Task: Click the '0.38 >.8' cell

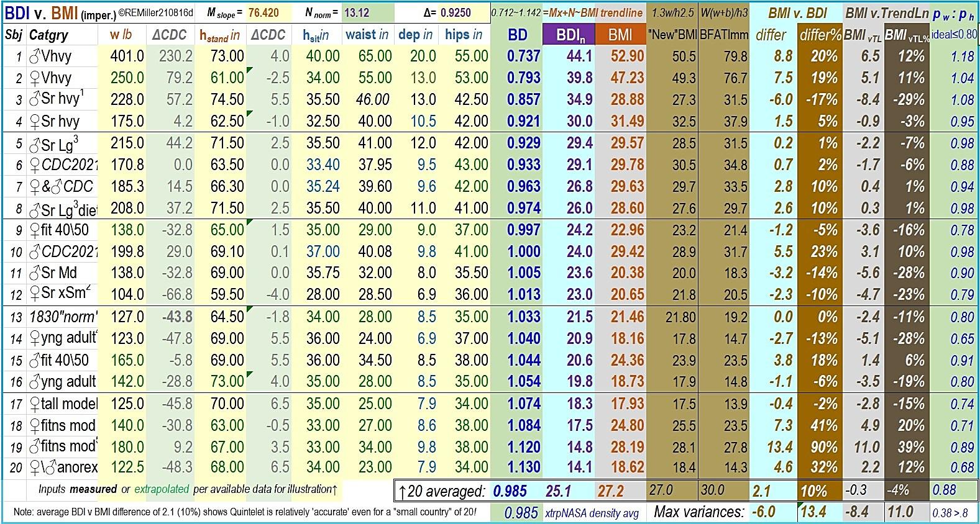Action: (x=950, y=513)
